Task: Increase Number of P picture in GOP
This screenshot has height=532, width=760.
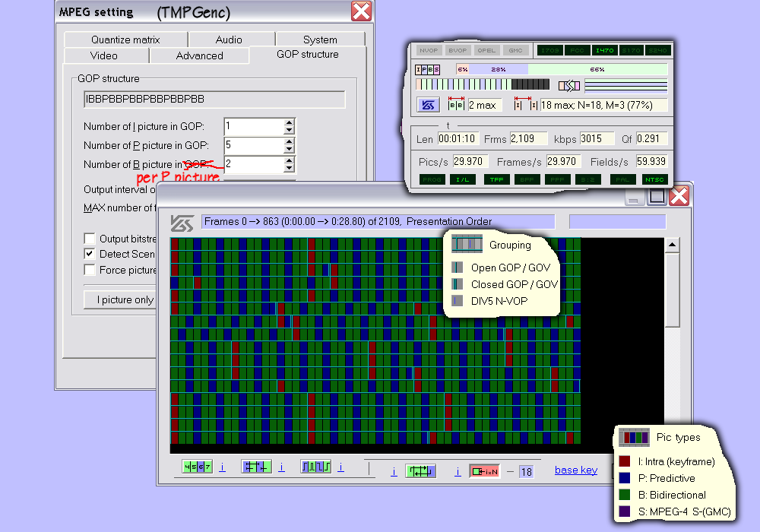Action: click(289, 141)
